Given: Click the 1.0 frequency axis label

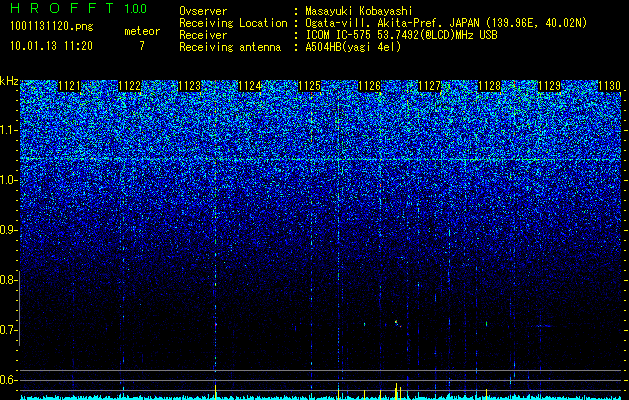Looking at the screenshot, I should [8, 180].
